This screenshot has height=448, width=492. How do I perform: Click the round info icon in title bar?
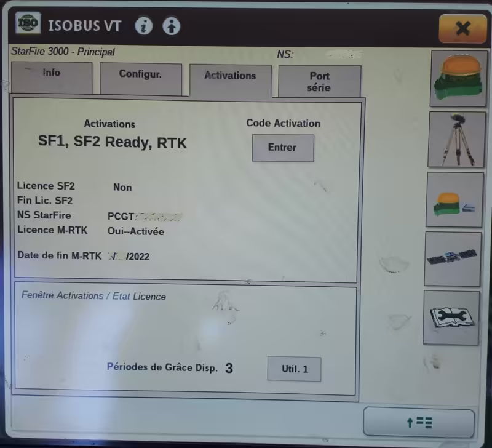click(x=144, y=26)
